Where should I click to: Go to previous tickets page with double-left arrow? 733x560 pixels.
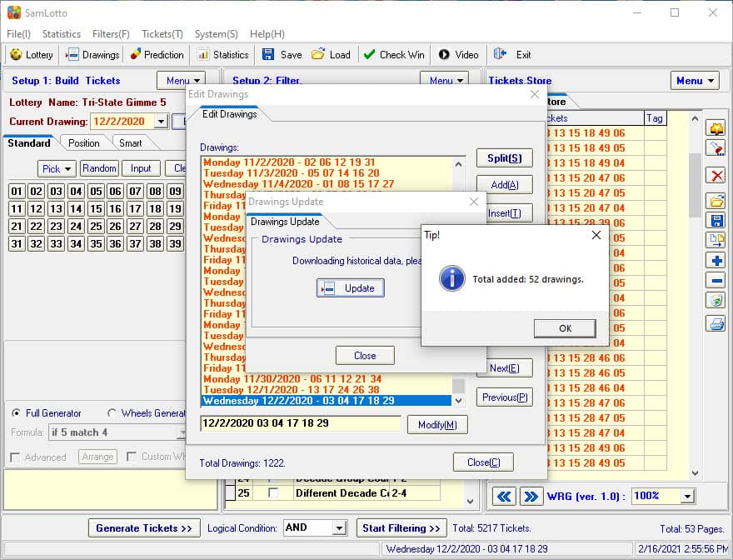coord(504,497)
